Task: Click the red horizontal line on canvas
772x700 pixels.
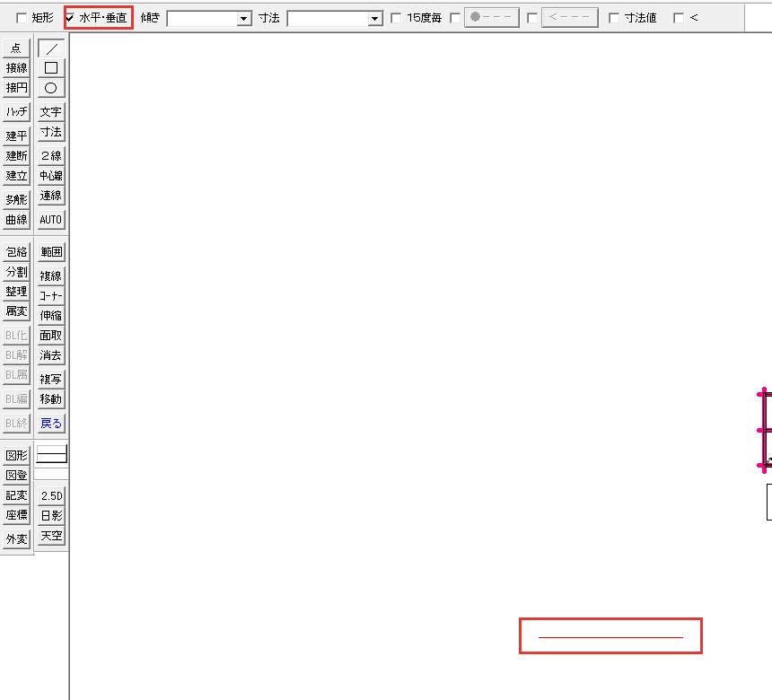Action: (x=610, y=637)
